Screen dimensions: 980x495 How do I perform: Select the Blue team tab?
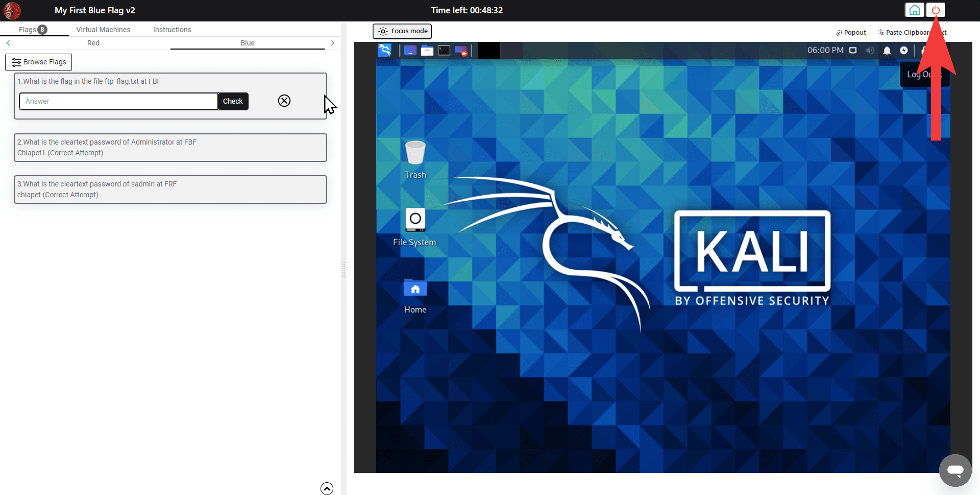(x=248, y=43)
